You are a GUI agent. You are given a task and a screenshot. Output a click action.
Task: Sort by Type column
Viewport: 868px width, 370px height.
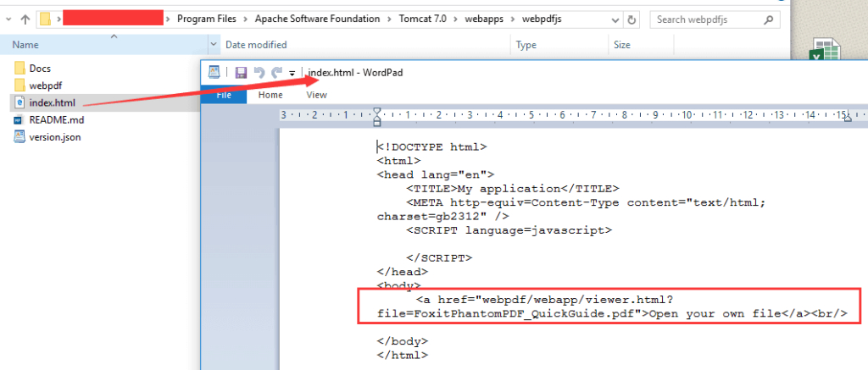click(526, 45)
